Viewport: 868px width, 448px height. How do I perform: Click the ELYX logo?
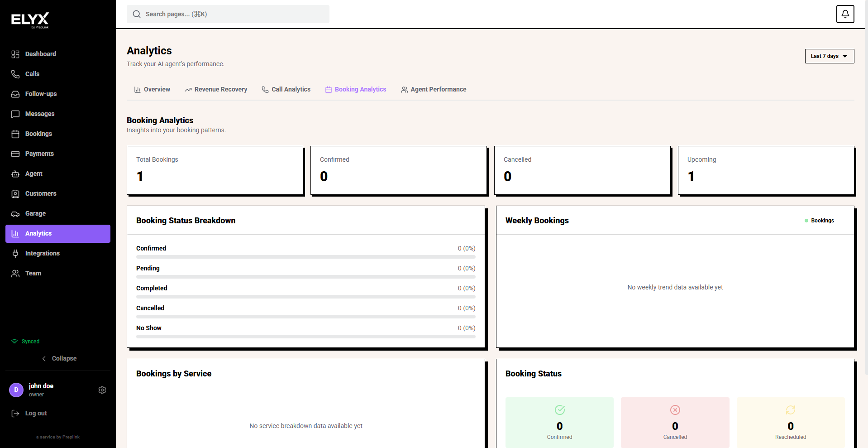point(30,20)
